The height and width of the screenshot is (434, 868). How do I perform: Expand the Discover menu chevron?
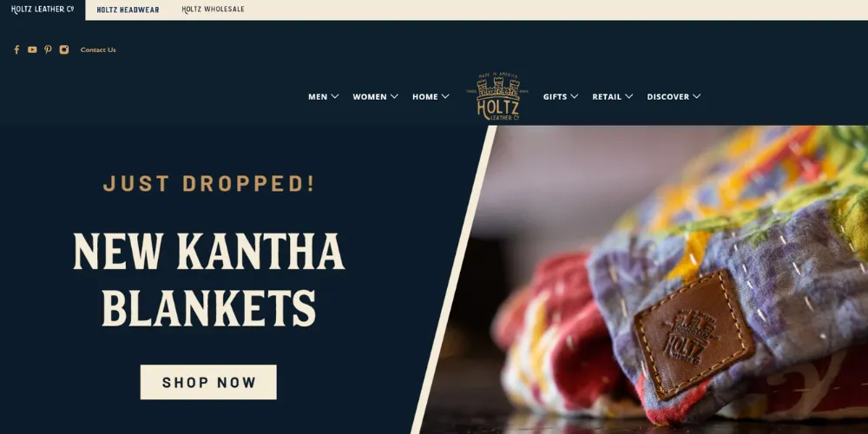(x=696, y=96)
